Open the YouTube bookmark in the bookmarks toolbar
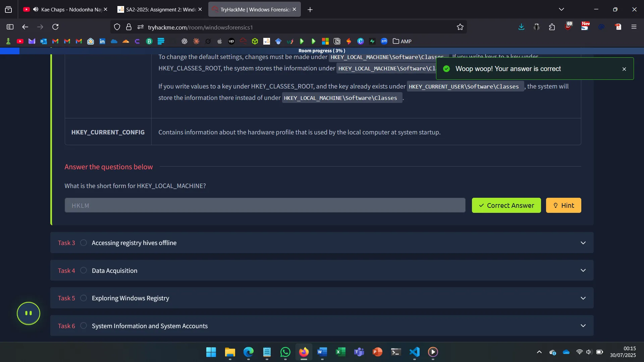 tap(20, 41)
